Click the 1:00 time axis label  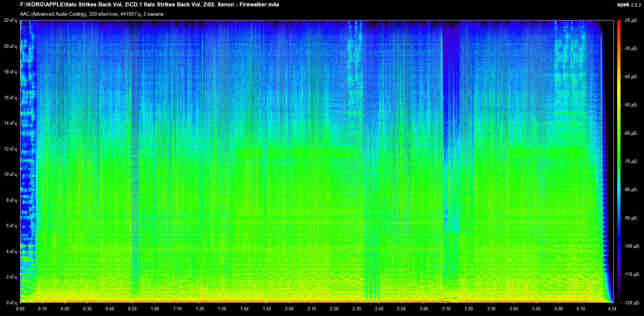point(155,309)
